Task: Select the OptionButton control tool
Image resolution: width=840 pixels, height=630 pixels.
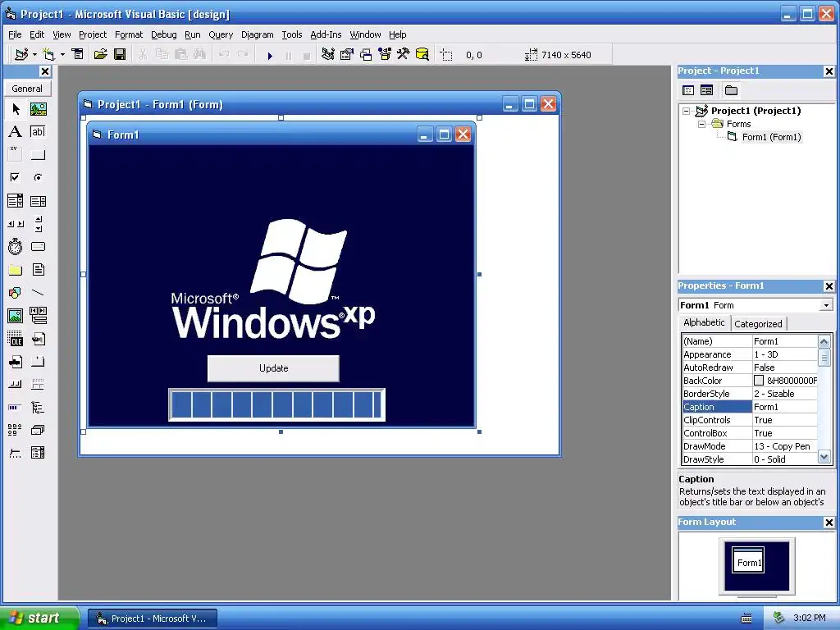Action: click(38, 177)
